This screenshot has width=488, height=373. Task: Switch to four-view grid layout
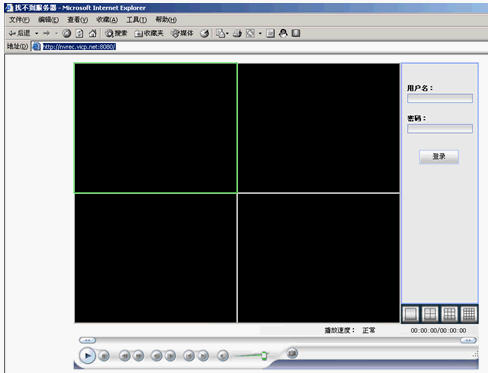pos(430,314)
